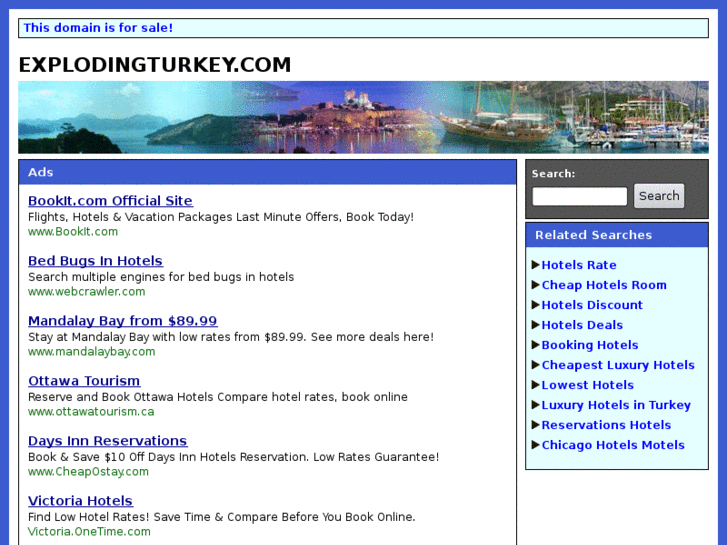The height and width of the screenshot is (545, 727).
Task: Visit the www.CheapOstay.com green URL
Action: (x=88, y=471)
